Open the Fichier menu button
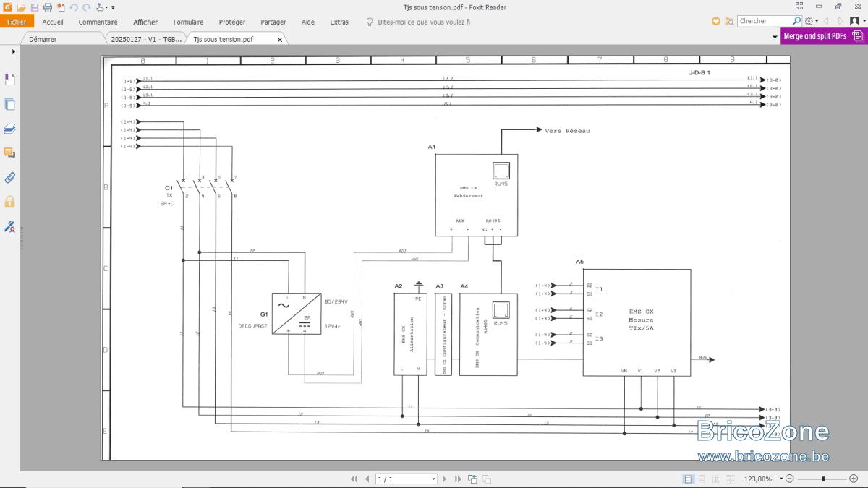This screenshot has height=488, width=868. [x=17, y=22]
